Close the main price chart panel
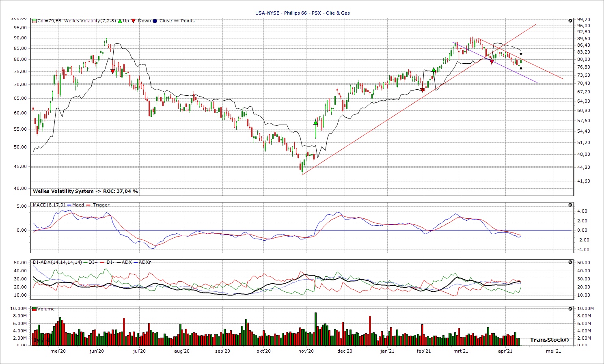Image resolution: width=604 pixels, height=364 pixels. pos(570,21)
